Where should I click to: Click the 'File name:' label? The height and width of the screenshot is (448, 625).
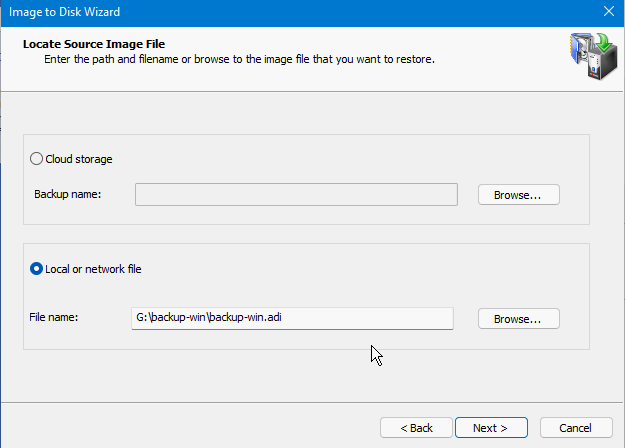coord(55,318)
